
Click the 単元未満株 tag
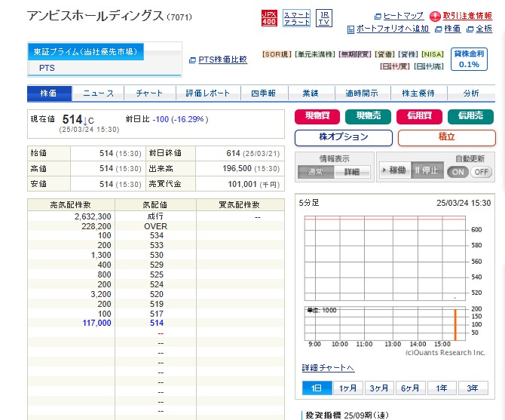coord(315,54)
